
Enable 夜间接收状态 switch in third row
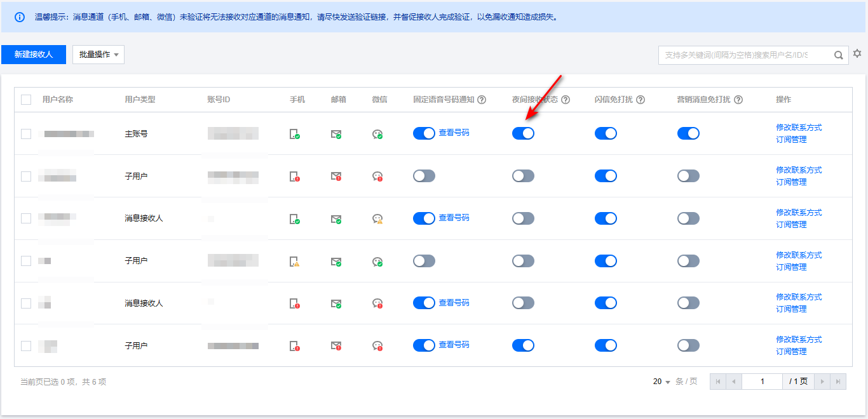pos(523,218)
